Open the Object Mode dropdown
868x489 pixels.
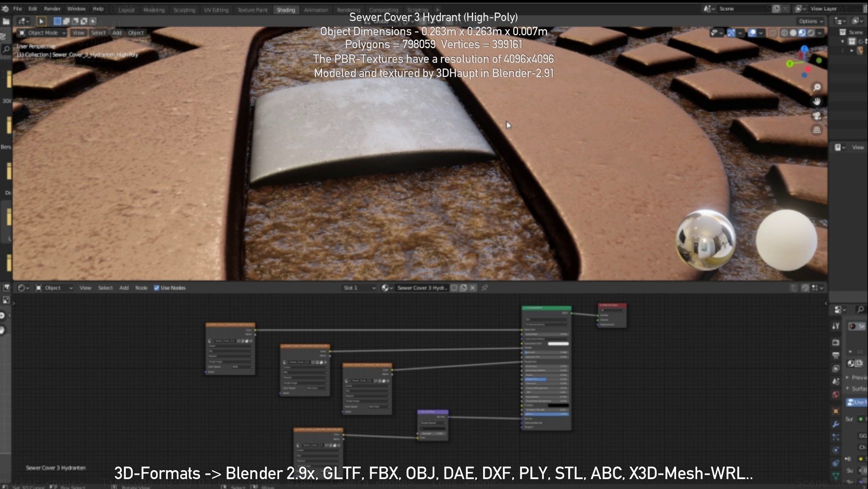[x=42, y=33]
